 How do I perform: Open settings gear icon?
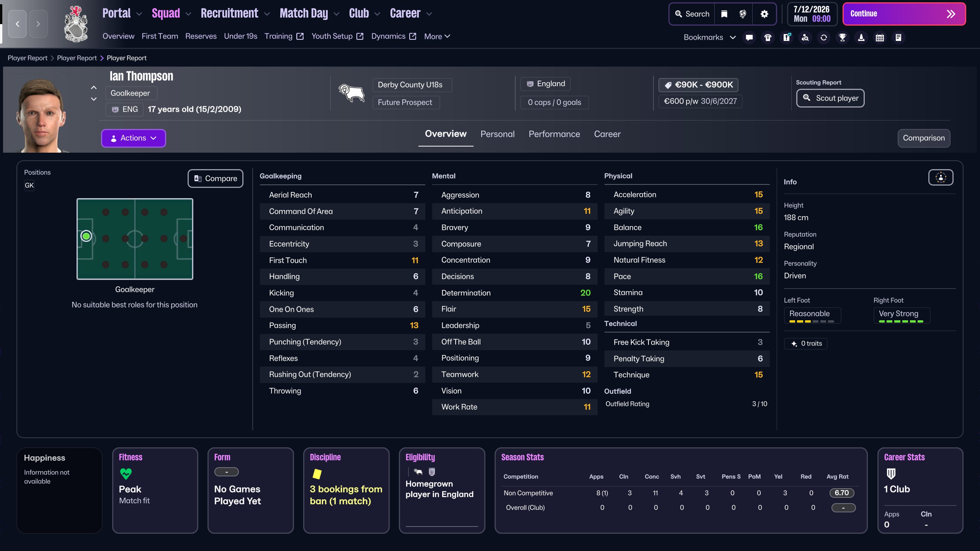pos(764,14)
